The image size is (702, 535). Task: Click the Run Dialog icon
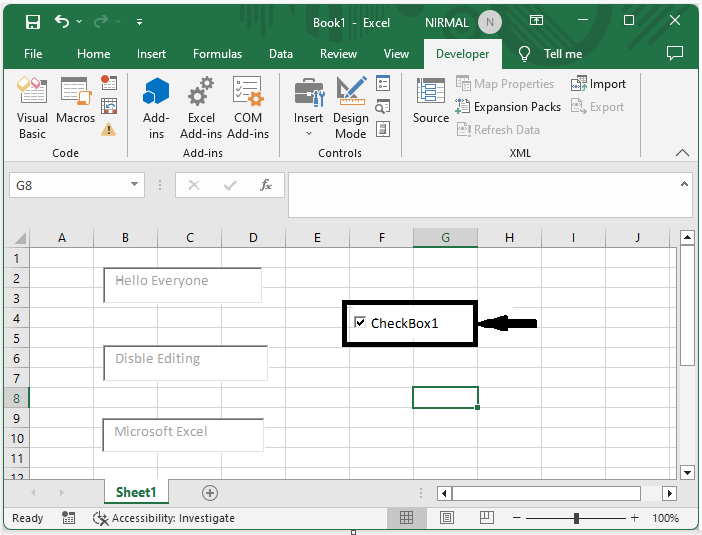pyautogui.click(x=383, y=129)
